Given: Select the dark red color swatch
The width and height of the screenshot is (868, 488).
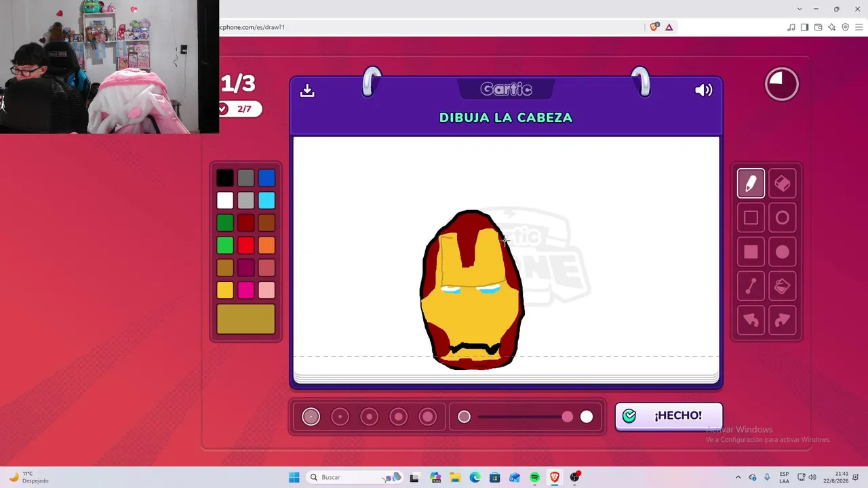Looking at the screenshot, I should click(246, 222).
